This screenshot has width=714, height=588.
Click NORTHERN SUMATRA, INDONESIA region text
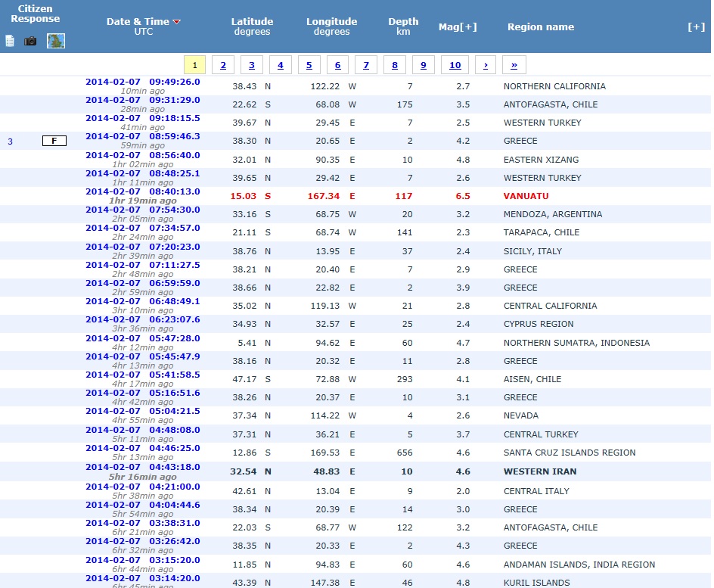(x=576, y=343)
